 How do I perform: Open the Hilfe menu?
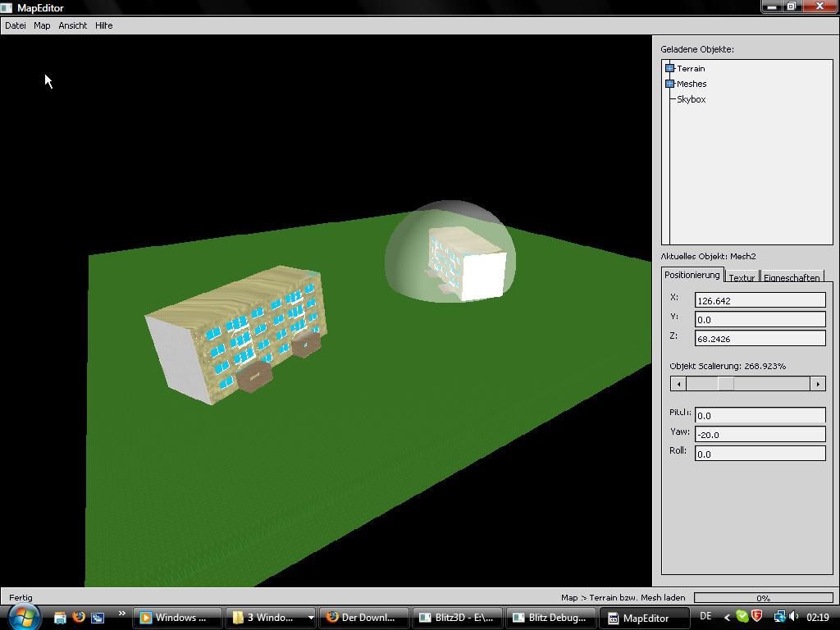coord(104,25)
